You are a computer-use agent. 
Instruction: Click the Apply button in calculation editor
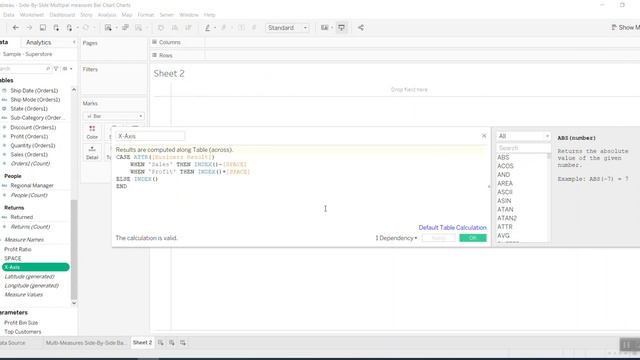pos(438,238)
